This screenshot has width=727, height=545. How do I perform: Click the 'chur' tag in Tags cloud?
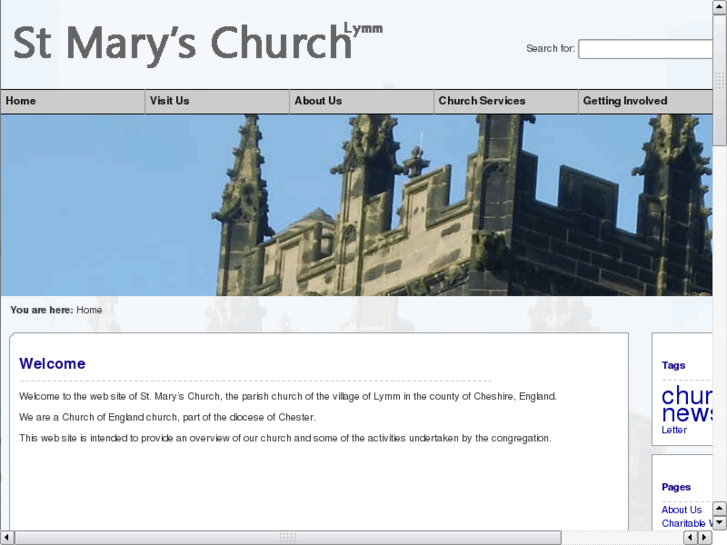tap(687, 395)
